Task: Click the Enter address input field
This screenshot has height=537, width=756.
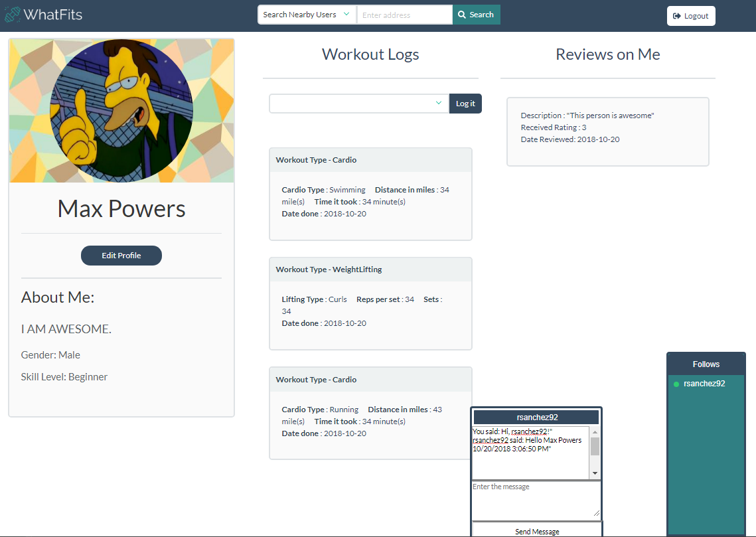Action: click(x=404, y=15)
